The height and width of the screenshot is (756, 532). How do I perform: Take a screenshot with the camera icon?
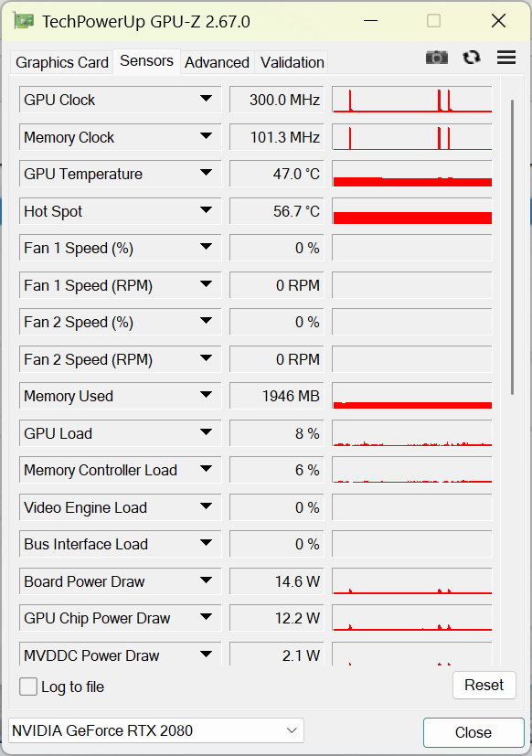(437, 58)
